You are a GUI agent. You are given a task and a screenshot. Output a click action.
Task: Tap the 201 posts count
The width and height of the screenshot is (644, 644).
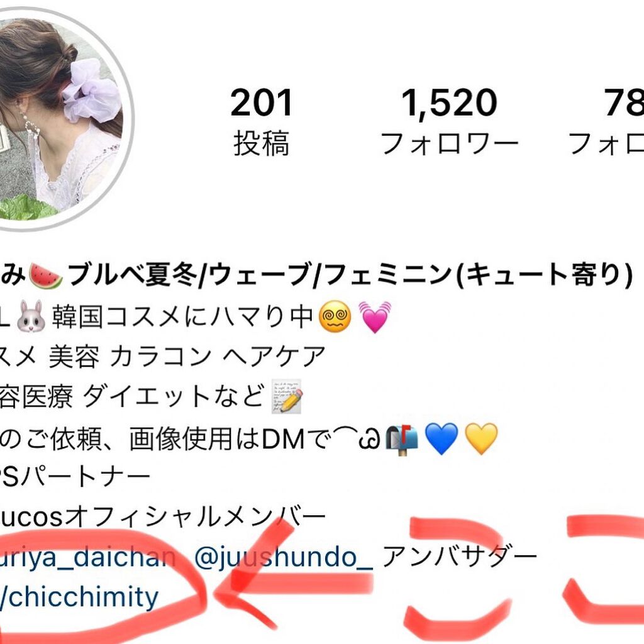261,103
